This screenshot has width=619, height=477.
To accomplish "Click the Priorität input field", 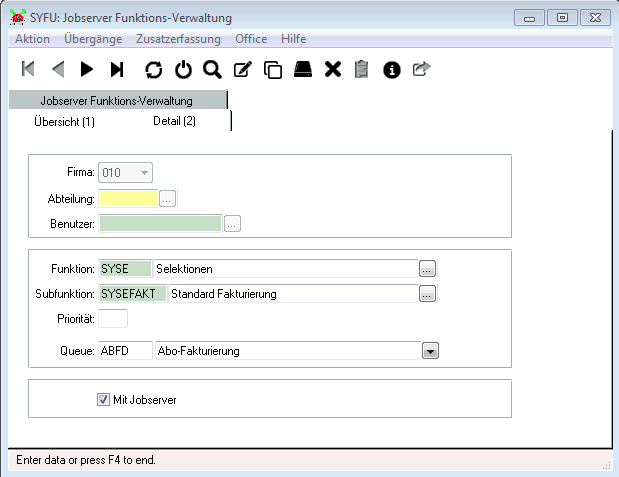I will [113, 319].
